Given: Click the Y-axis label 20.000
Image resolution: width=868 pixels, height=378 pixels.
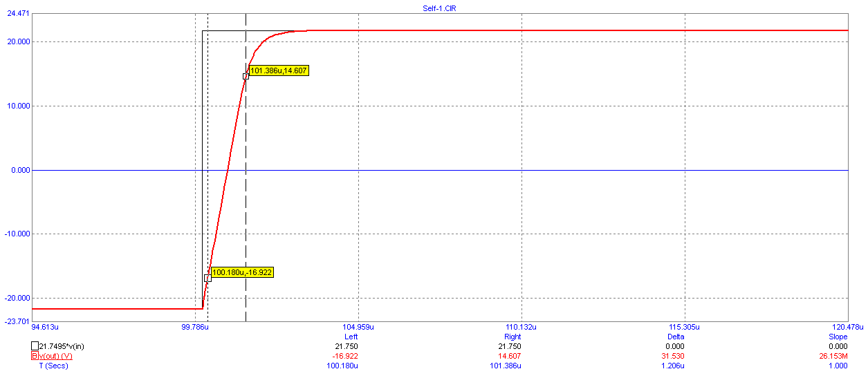Looking at the screenshot, I should (19, 41).
